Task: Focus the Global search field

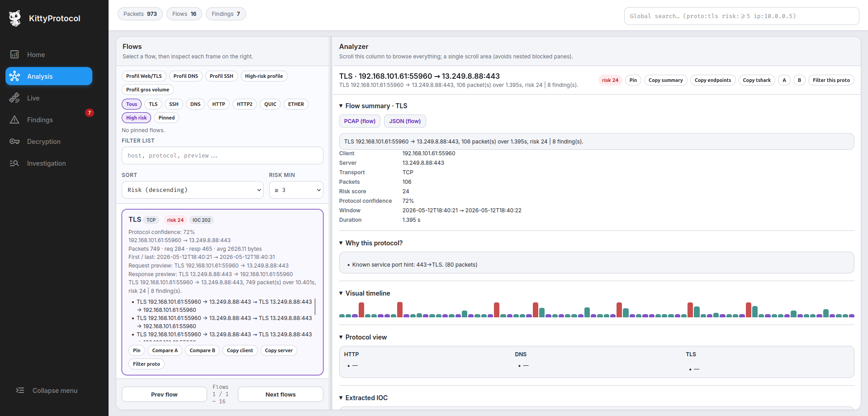Action: (742, 16)
